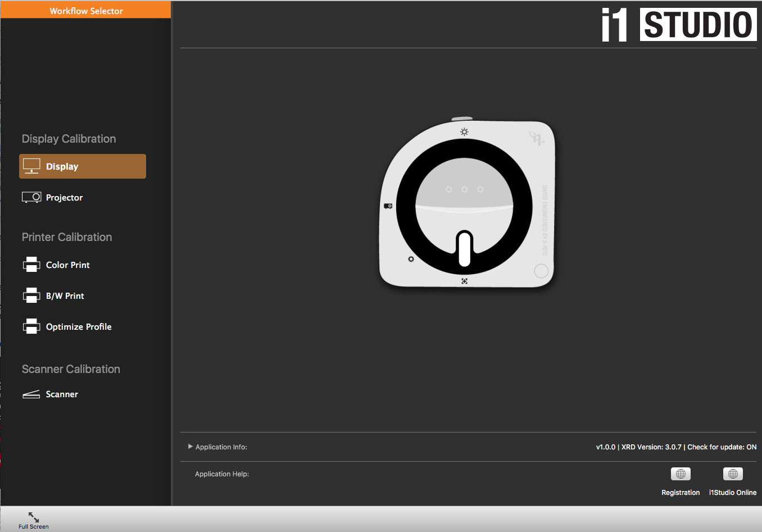Screen dimensions: 762x532
Task: Click the Registration text link
Action: coord(681,493)
